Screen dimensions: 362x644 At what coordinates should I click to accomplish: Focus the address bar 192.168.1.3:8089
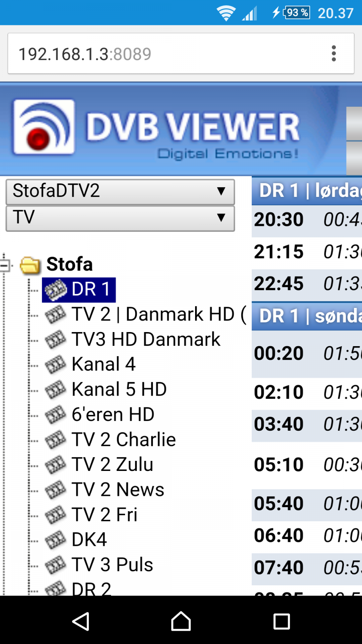pos(169,54)
